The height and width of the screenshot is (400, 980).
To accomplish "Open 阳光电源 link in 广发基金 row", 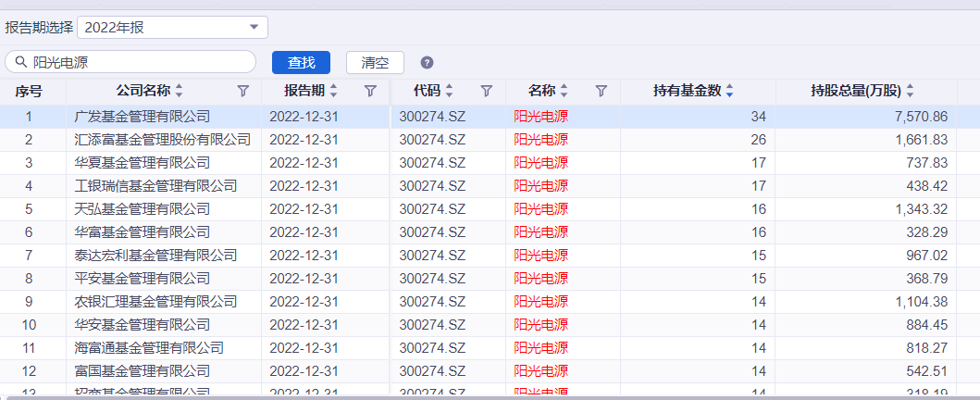I will (x=540, y=117).
